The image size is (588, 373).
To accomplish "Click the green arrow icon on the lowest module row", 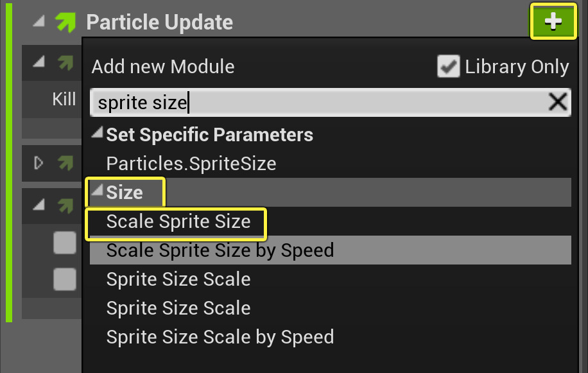I will [64, 205].
